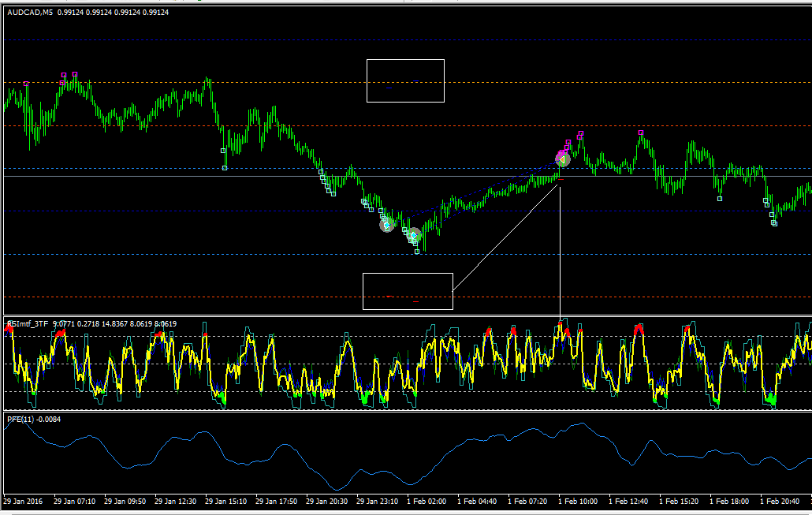Click the 1 Feb 02:00 time label
Viewport: 812px width, 515px height.
(426, 502)
